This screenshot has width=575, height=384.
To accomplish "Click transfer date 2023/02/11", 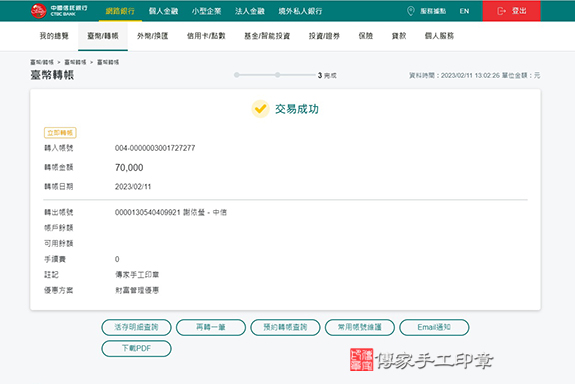I will pyautogui.click(x=133, y=187).
